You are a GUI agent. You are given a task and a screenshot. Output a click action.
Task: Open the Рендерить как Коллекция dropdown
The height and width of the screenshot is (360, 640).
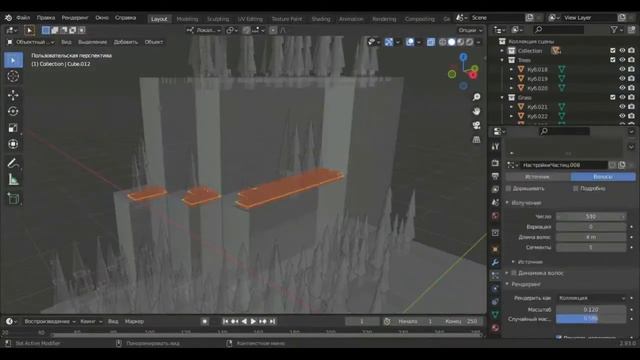[591, 298]
